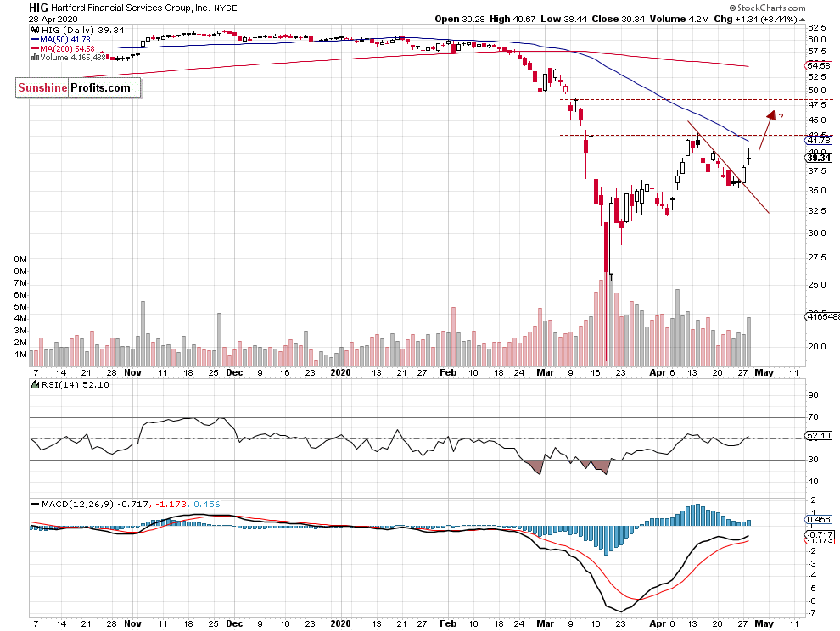Click May on the bottom MACD date axis

click(x=764, y=623)
